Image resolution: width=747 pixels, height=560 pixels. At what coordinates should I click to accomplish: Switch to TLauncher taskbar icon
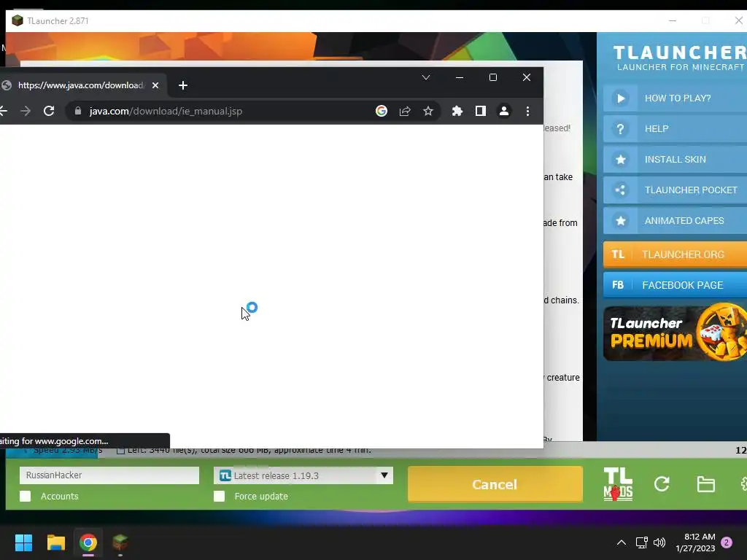[x=120, y=542]
